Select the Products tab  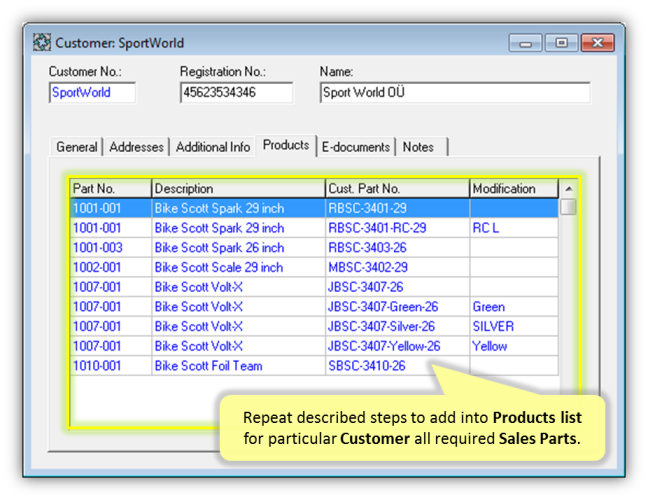click(286, 145)
